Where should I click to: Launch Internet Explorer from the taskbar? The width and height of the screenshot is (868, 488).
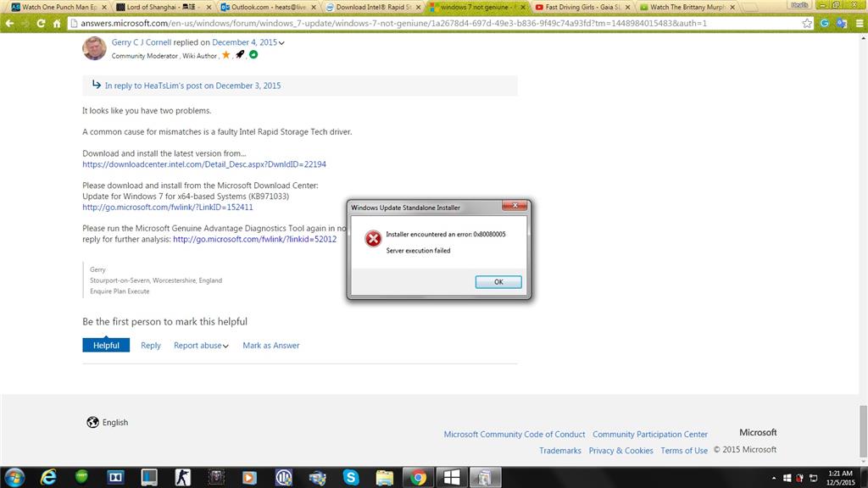point(48,477)
